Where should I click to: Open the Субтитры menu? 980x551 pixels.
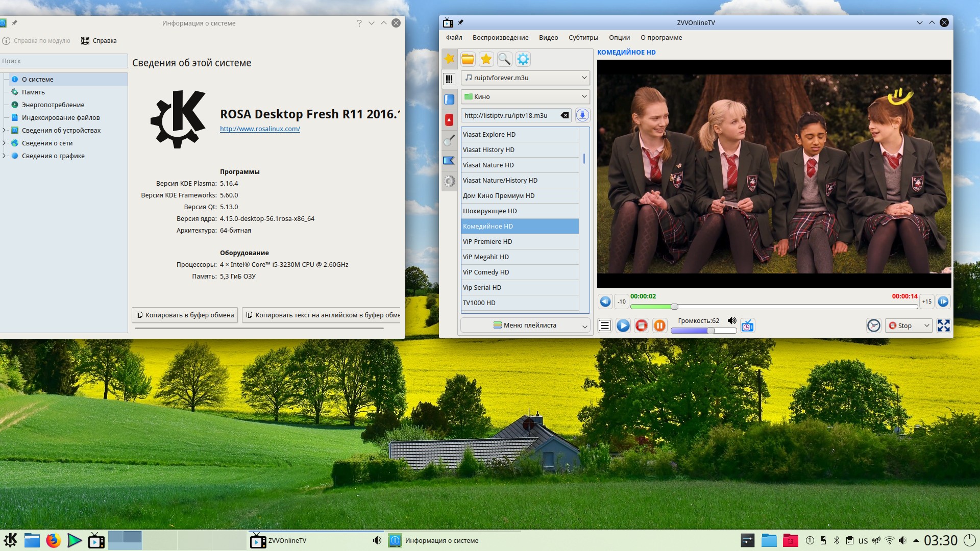(583, 37)
